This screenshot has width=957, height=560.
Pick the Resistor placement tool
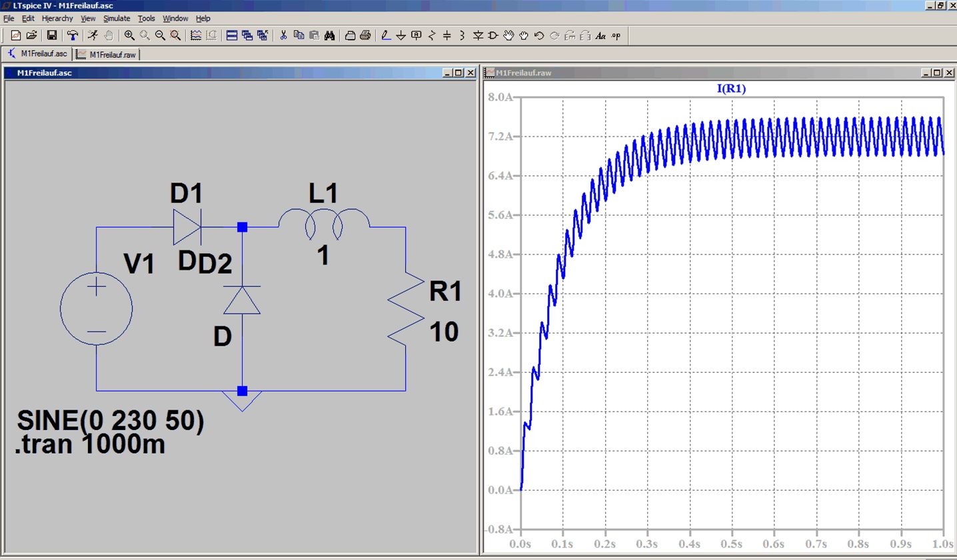pyautogui.click(x=432, y=35)
